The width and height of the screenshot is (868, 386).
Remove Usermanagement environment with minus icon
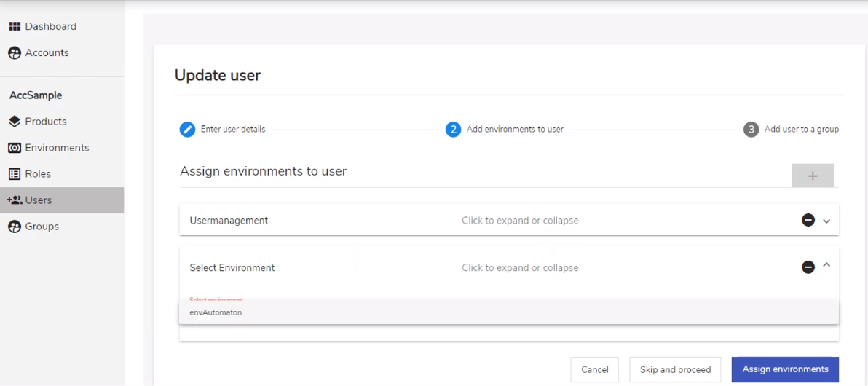[808, 221]
